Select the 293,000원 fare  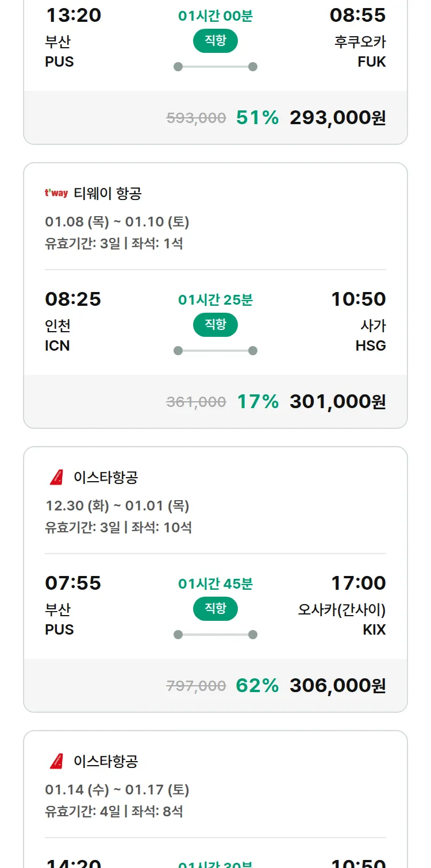point(337,117)
